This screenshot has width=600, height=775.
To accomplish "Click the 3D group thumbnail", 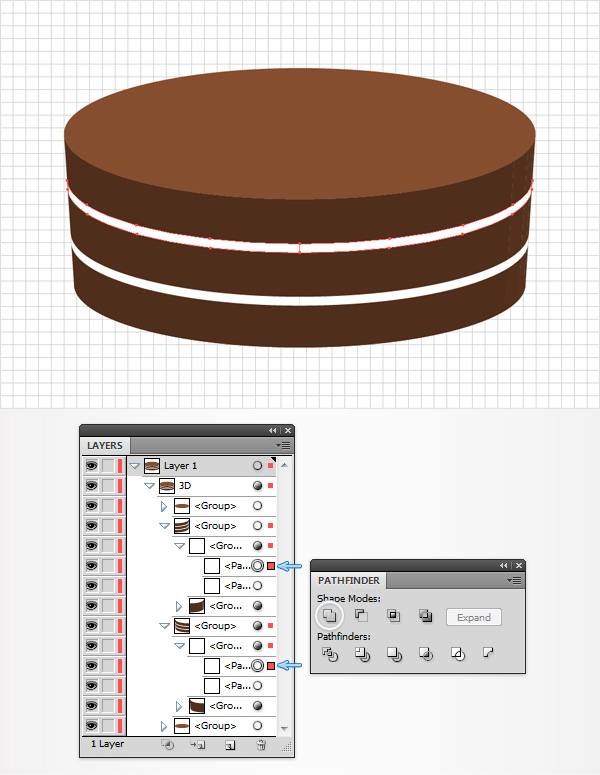I will pyautogui.click(x=167, y=486).
